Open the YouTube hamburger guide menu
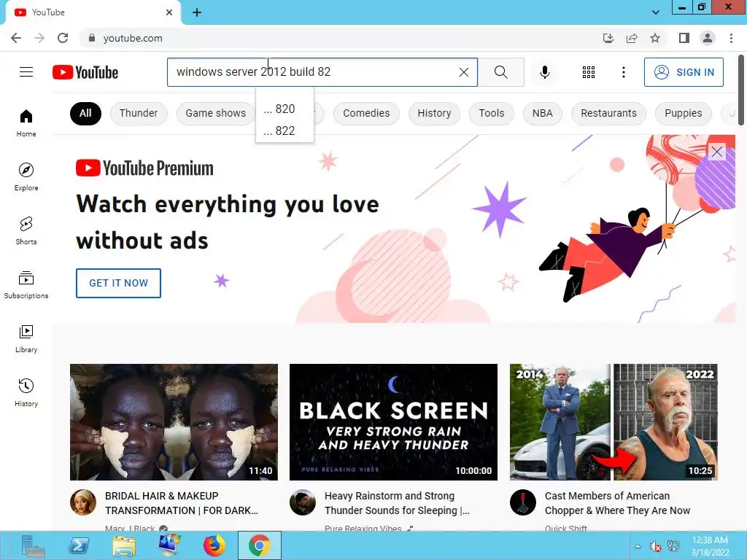 click(26, 72)
